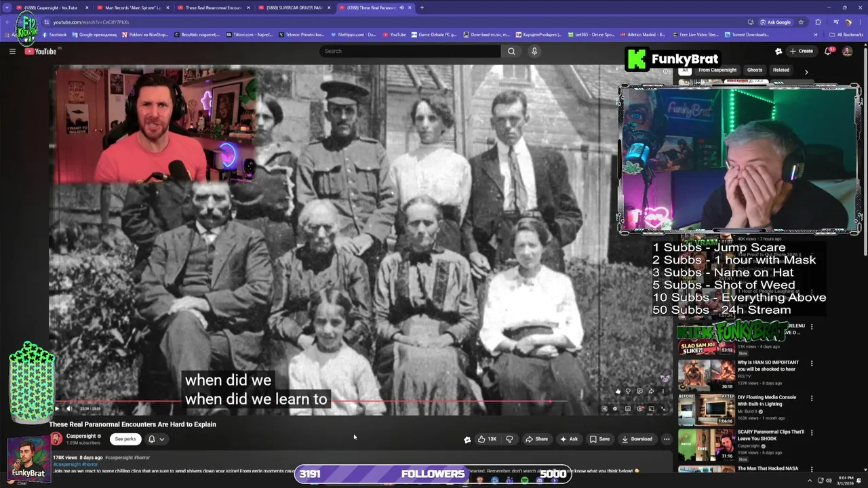Viewport: 868px width, 488px height.
Task: Click the FileHippo.com bookmark
Action: click(x=355, y=35)
